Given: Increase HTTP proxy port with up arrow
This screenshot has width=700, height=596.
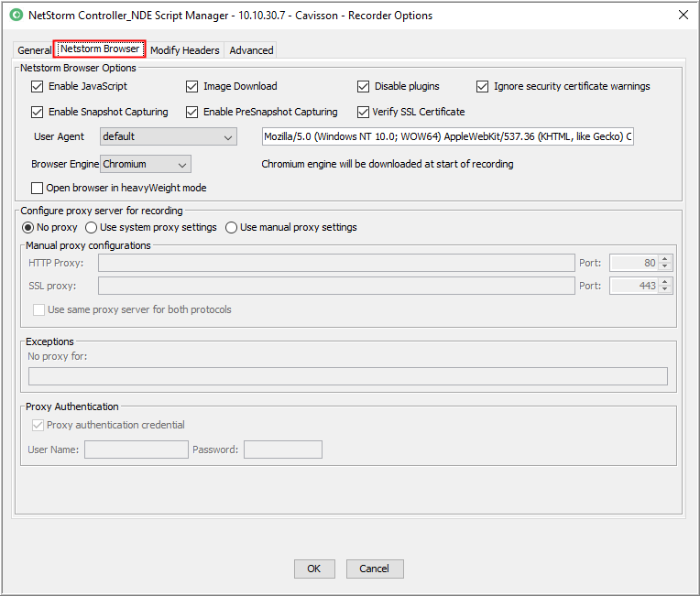Looking at the screenshot, I should 665,259.
